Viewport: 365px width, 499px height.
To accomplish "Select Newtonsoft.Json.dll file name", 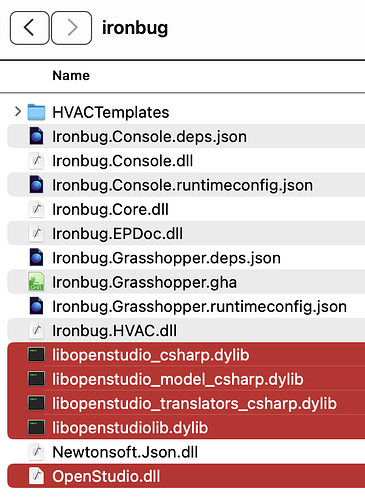I will click(125, 453).
